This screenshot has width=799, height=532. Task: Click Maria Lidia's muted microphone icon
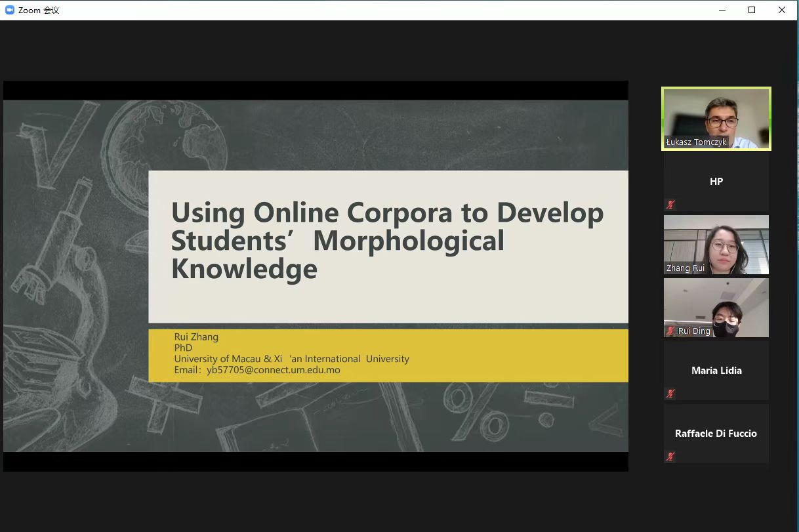pyautogui.click(x=670, y=394)
